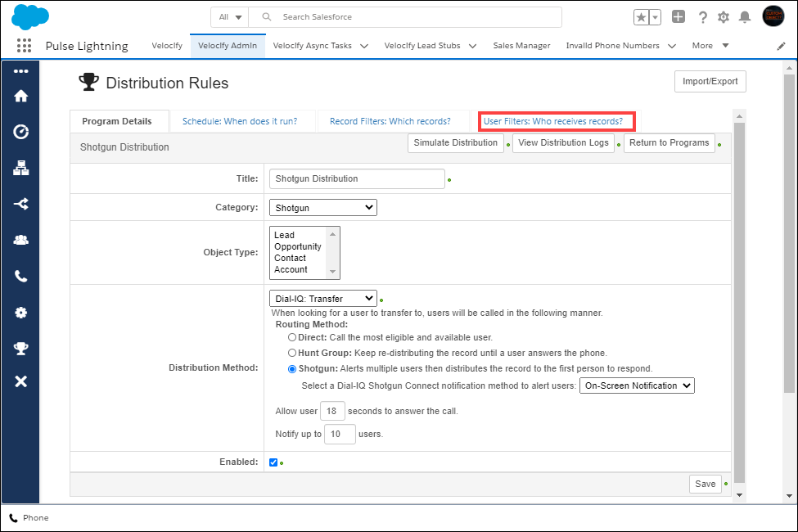
Task: Open Record Filters: Which records? tab
Action: [390, 121]
